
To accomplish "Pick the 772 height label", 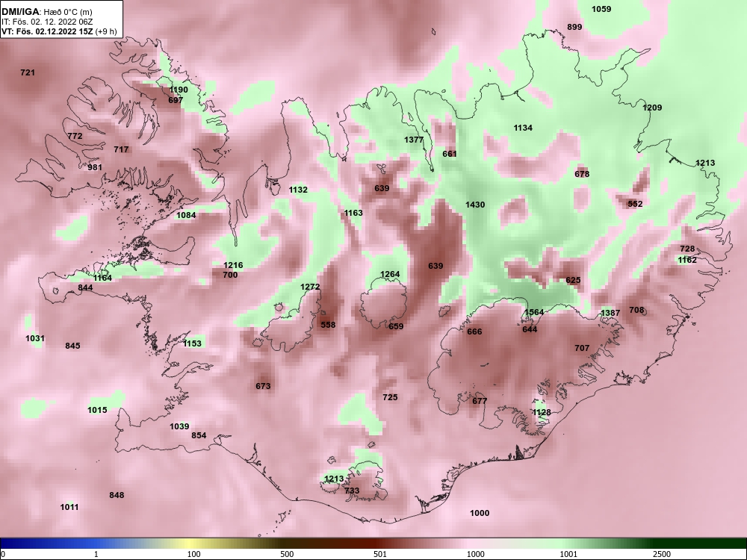I will click(75, 136).
